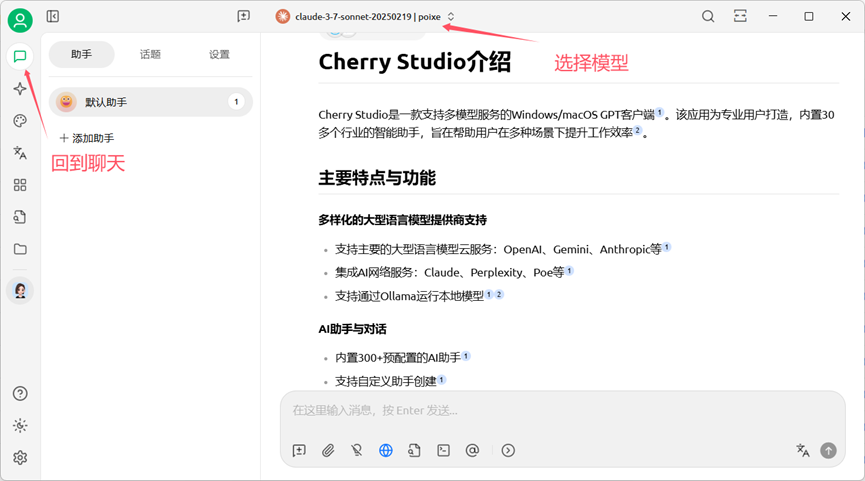Click new topic icon in input toolbar
The image size is (865, 481).
click(x=299, y=451)
